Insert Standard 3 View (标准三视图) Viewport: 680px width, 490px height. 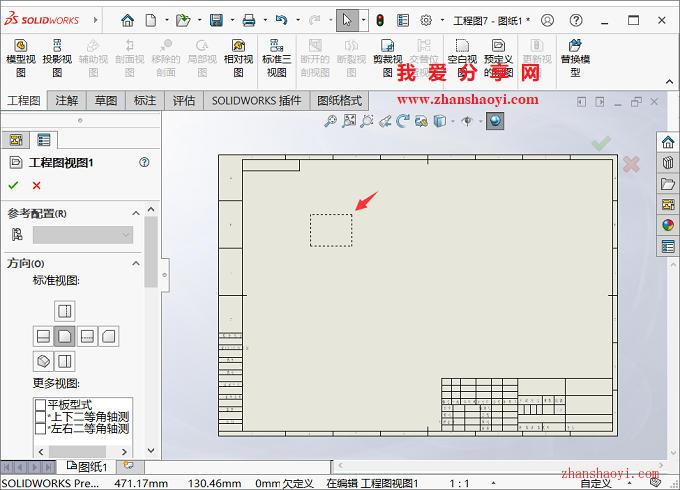click(276, 58)
